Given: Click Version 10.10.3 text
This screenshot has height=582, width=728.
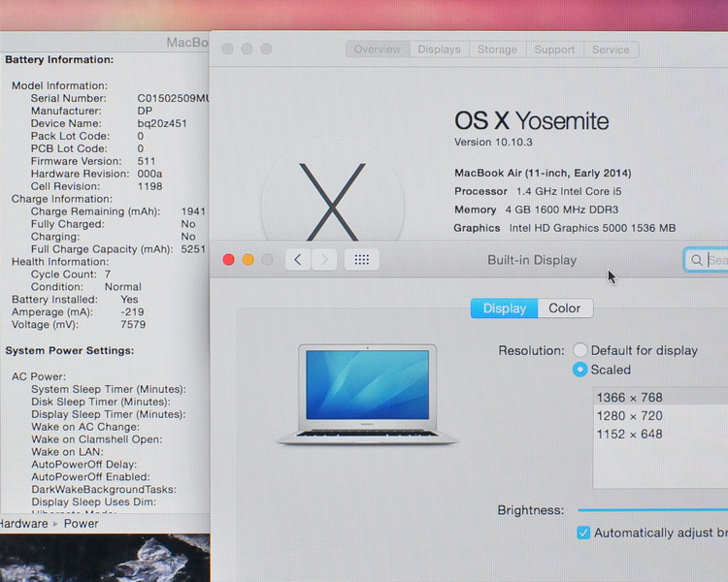Looking at the screenshot, I should (493, 142).
